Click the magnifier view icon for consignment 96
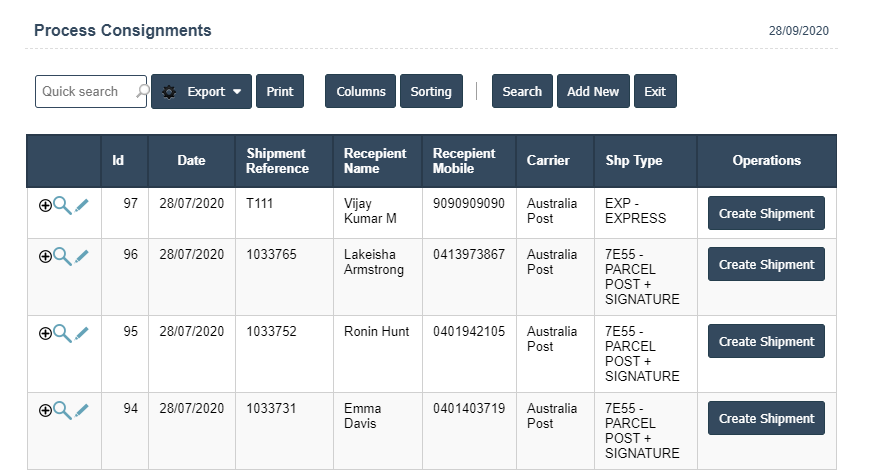Screen dimensions: 872x470 (x=62, y=256)
